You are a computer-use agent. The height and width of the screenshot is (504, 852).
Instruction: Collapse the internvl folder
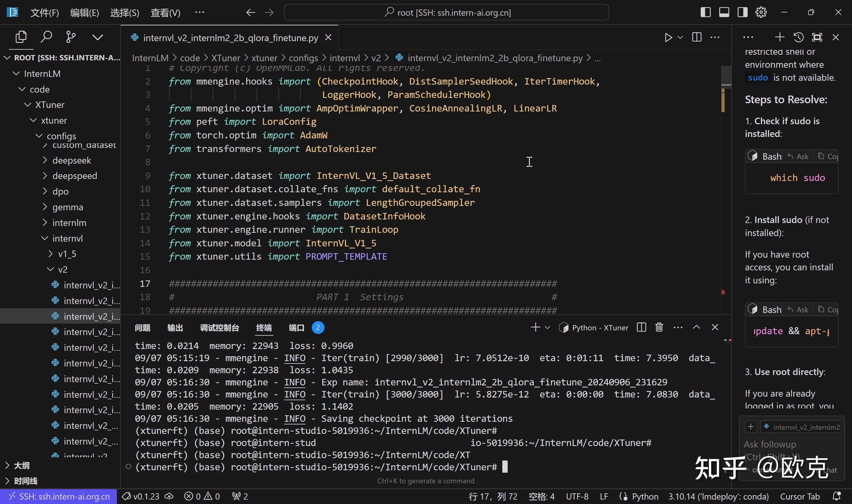[67, 238]
